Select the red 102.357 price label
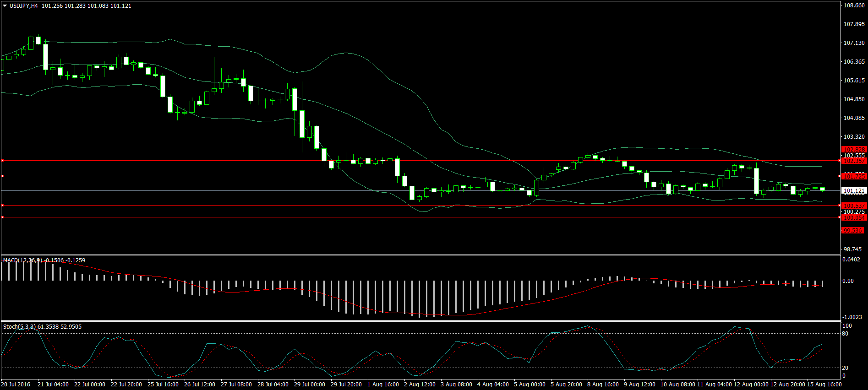 click(x=854, y=161)
